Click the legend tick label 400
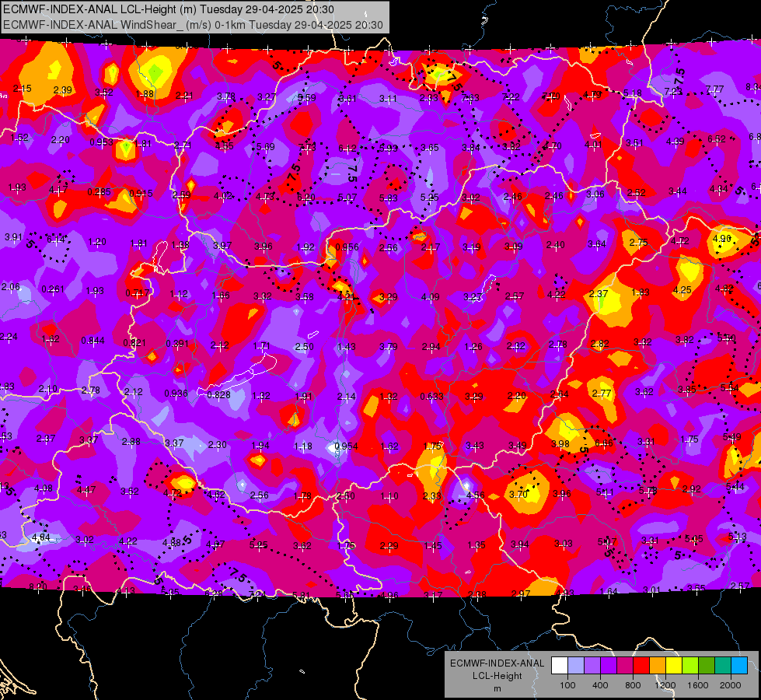The width and height of the screenshot is (761, 700). (600, 685)
